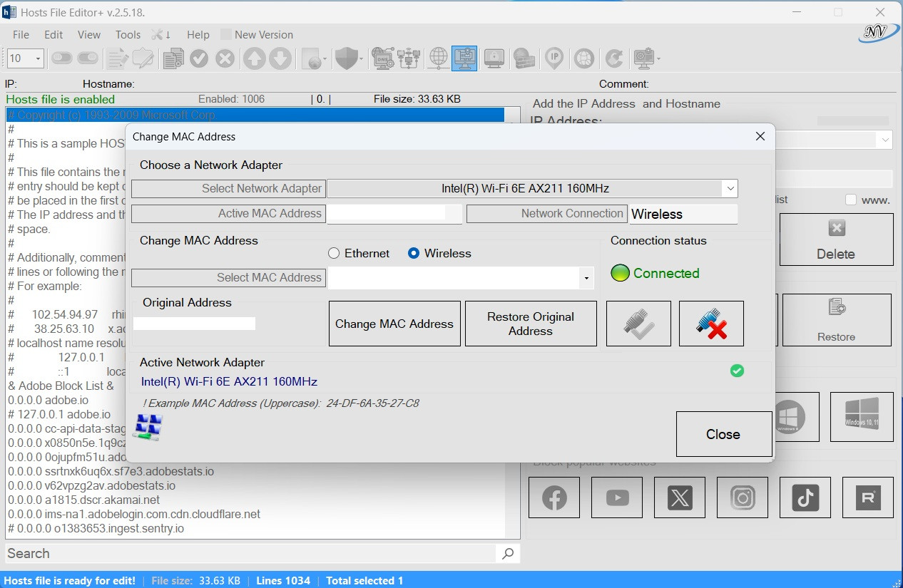The height and width of the screenshot is (588, 903).
Task: Click the disconnect cable red X icon button
Action: click(711, 324)
